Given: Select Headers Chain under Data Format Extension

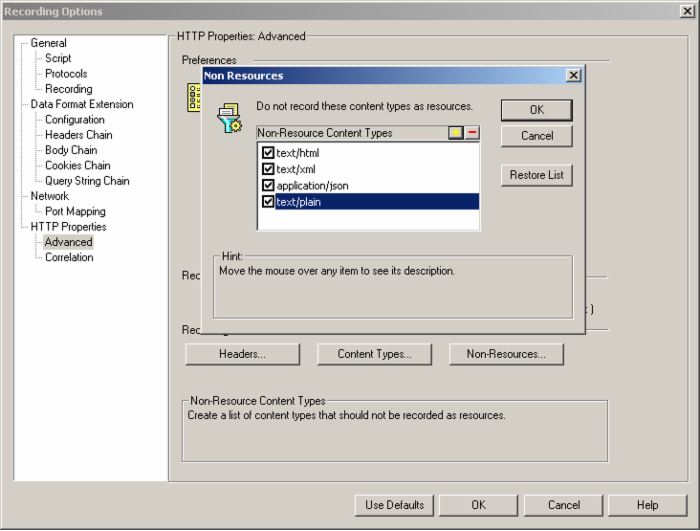Looking at the screenshot, I should 78,135.
